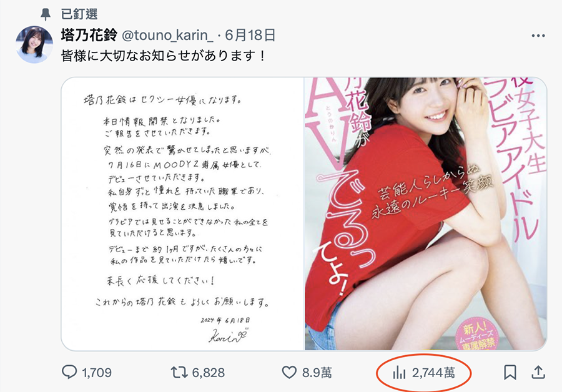Like the post with the heart icon

[x=289, y=372]
